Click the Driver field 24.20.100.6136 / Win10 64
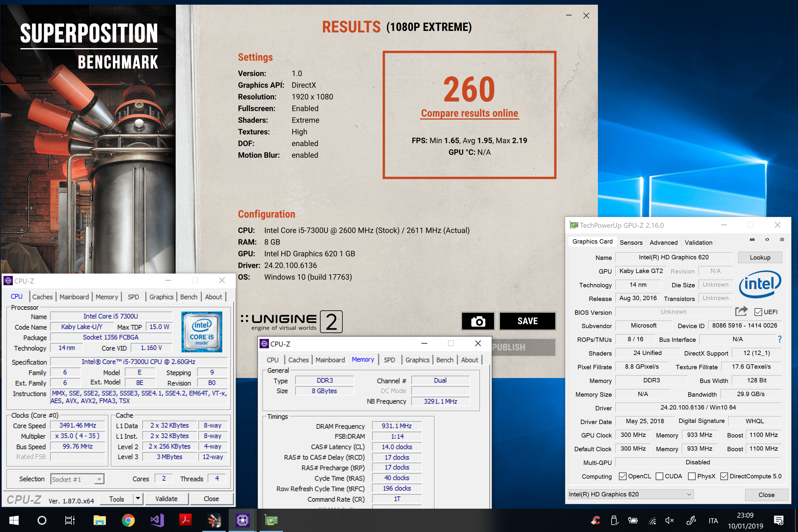This screenshot has height=532, width=798. [698, 407]
